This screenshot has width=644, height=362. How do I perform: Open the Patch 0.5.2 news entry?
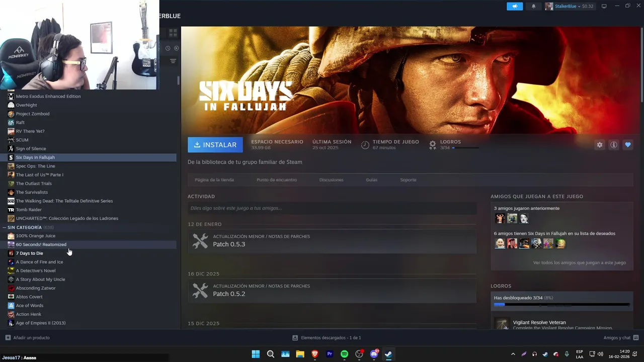332,291
